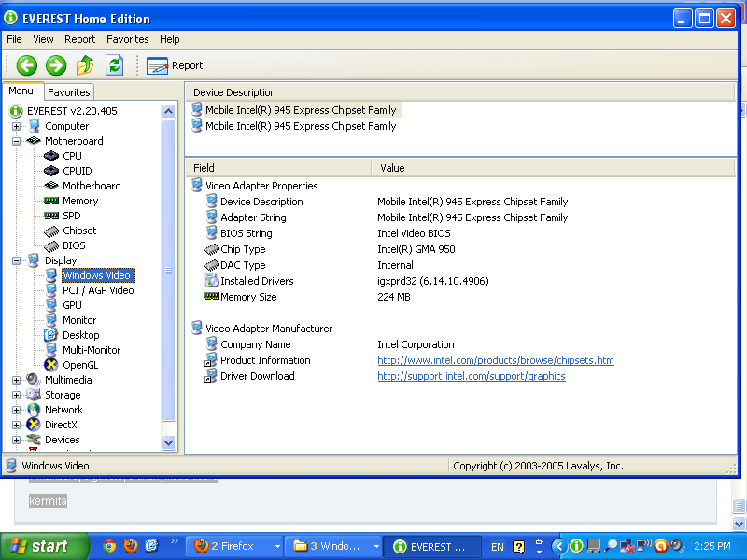
Task: Open the View menu
Action: pos(43,39)
